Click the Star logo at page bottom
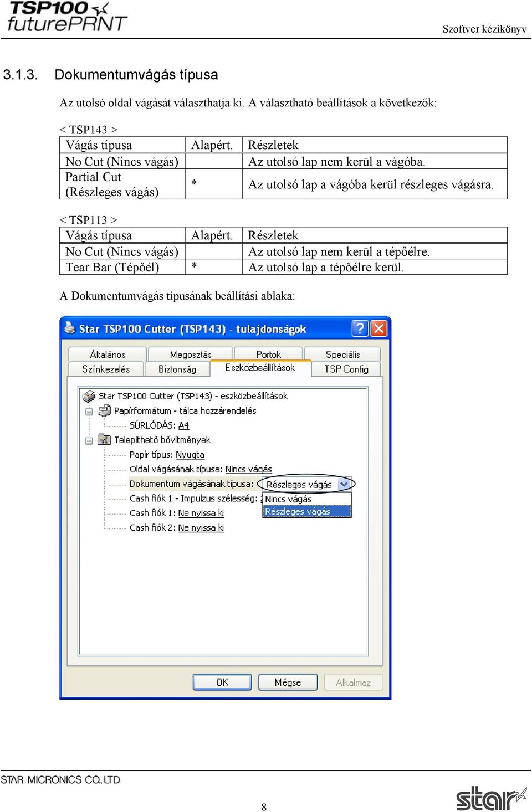Image resolution: width=532 pixels, height=812 pixels. click(491, 798)
